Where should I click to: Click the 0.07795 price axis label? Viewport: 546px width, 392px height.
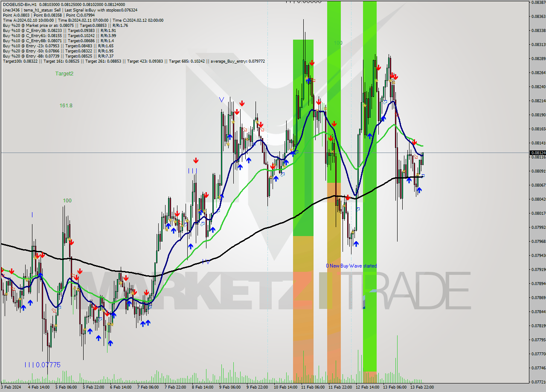(538, 340)
